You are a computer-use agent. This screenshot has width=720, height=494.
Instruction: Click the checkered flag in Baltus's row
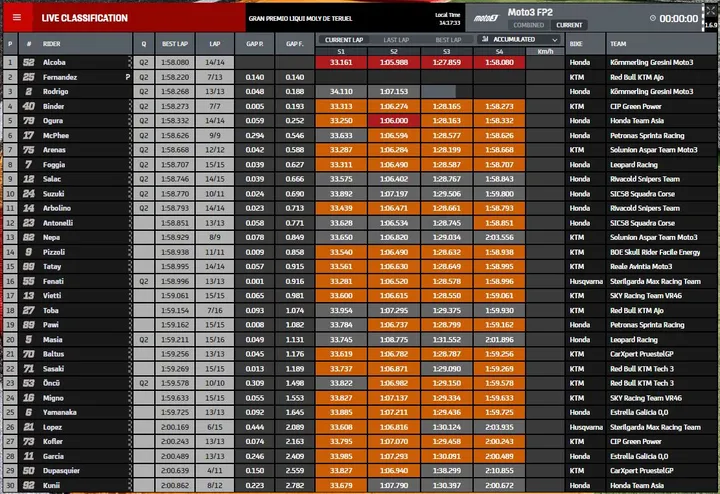tap(130, 354)
